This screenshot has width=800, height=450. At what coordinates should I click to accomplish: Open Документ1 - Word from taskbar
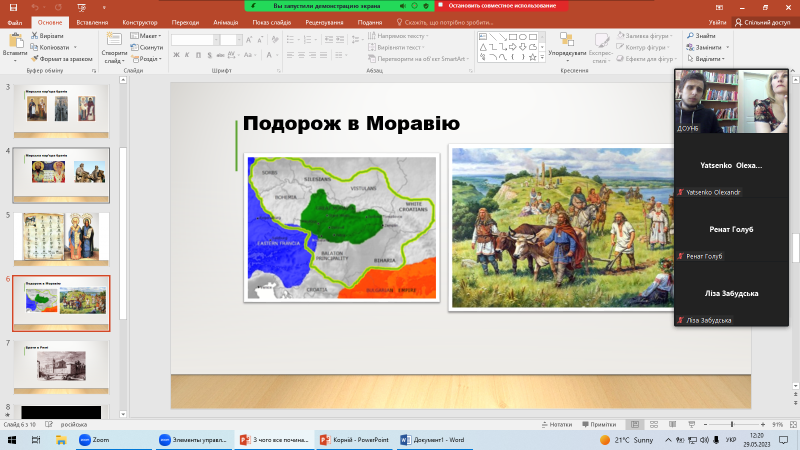pyautogui.click(x=433, y=440)
